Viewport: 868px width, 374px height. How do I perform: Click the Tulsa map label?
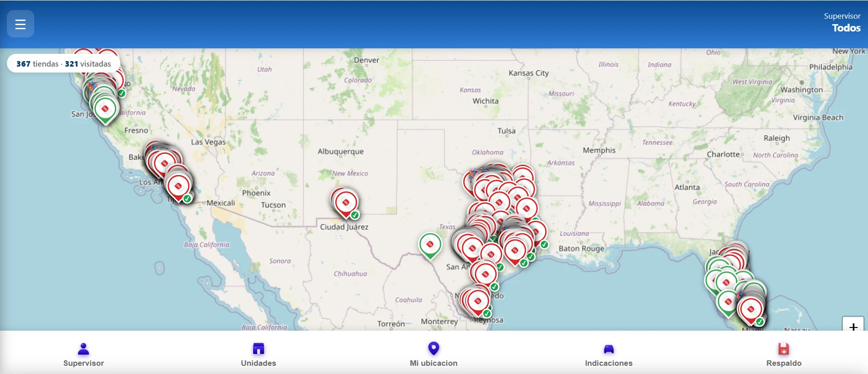point(506,131)
